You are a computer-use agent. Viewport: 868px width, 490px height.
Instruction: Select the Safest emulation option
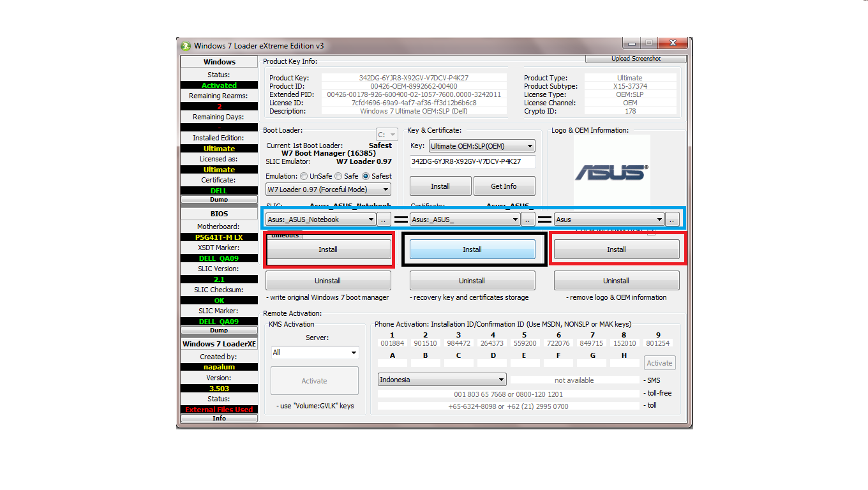pos(366,176)
